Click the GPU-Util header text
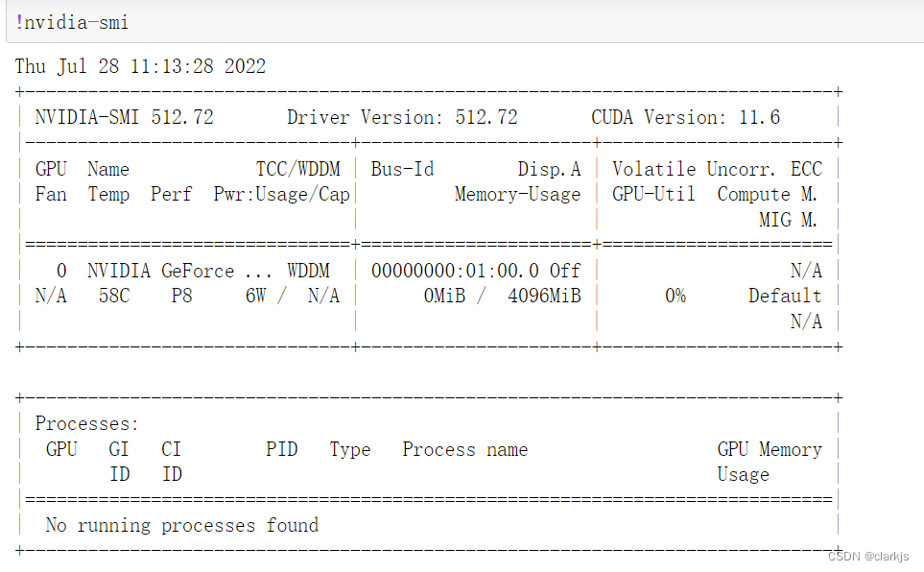Screen dimensions: 924x572 pos(653,194)
